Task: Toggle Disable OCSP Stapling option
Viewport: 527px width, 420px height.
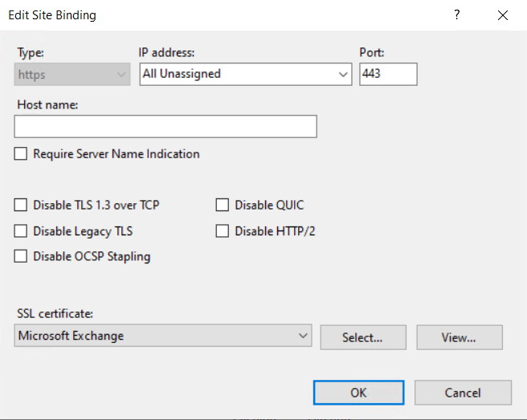Action: 21,256
